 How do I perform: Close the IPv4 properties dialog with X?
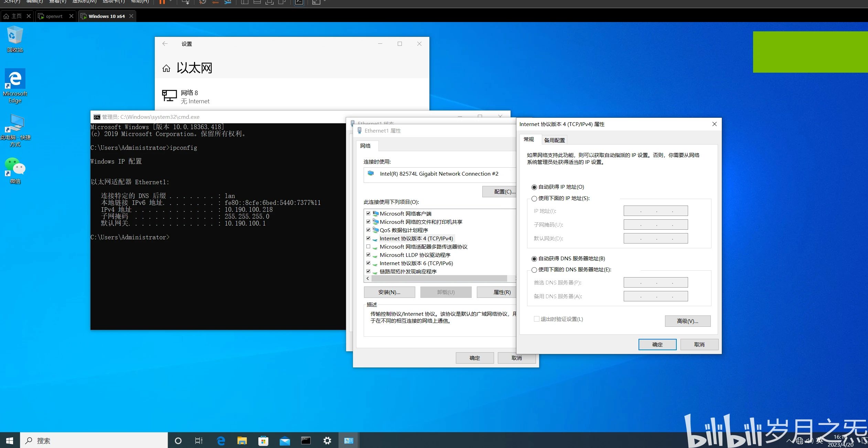pyautogui.click(x=714, y=124)
